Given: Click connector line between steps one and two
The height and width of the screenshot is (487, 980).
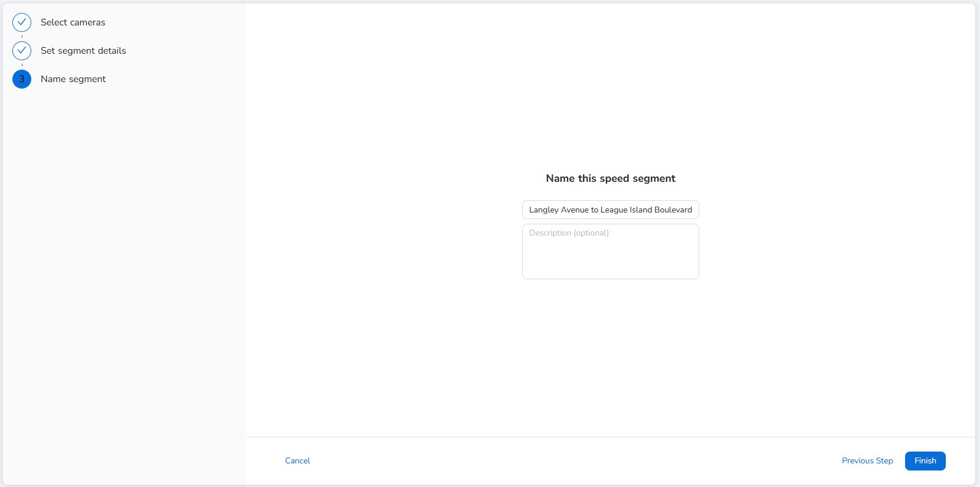Looking at the screenshot, I should click(x=22, y=37).
